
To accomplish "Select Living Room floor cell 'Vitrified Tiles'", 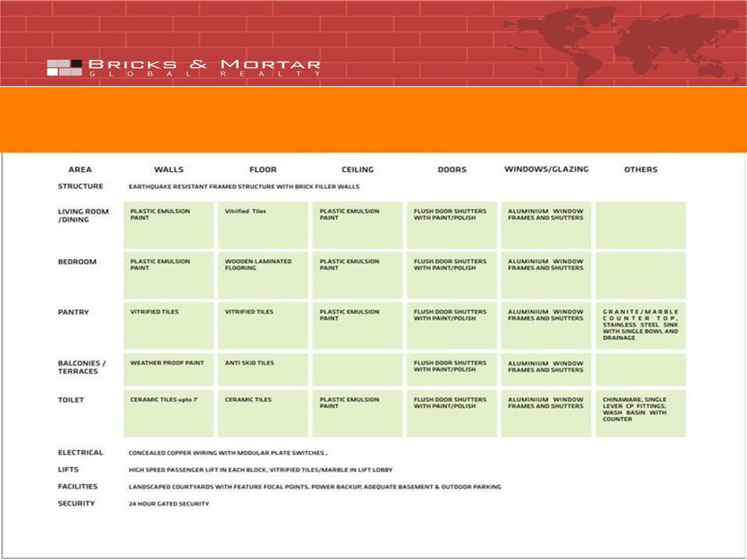I will pyautogui.click(x=263, y=226).
